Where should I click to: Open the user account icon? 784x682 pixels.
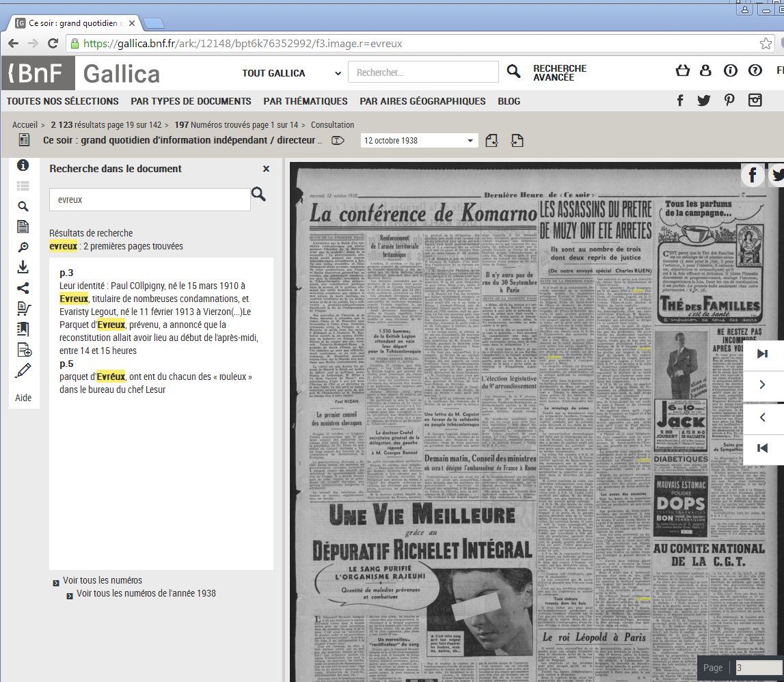point(705,70)
